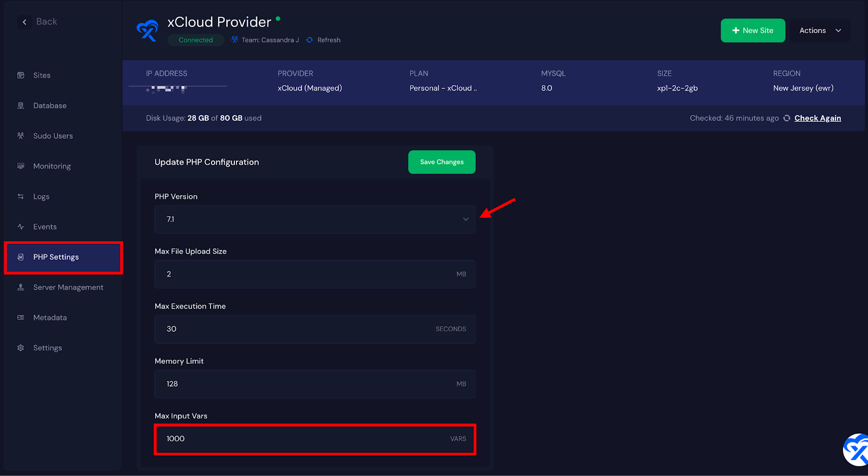The image size is (868, 476).
Task: Select Metadata in the sidebar
Action: pos(50,318)
